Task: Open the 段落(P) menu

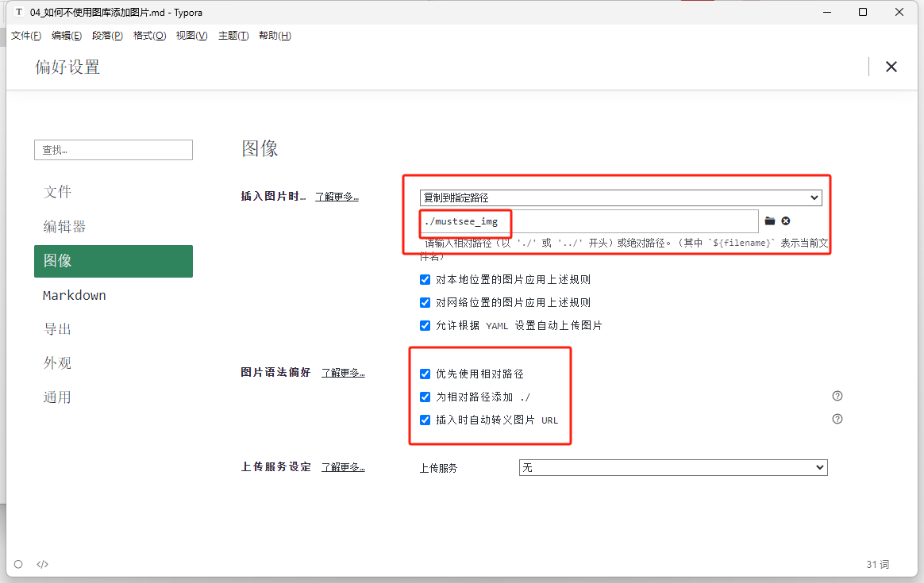Action: (x=107, y=36)
